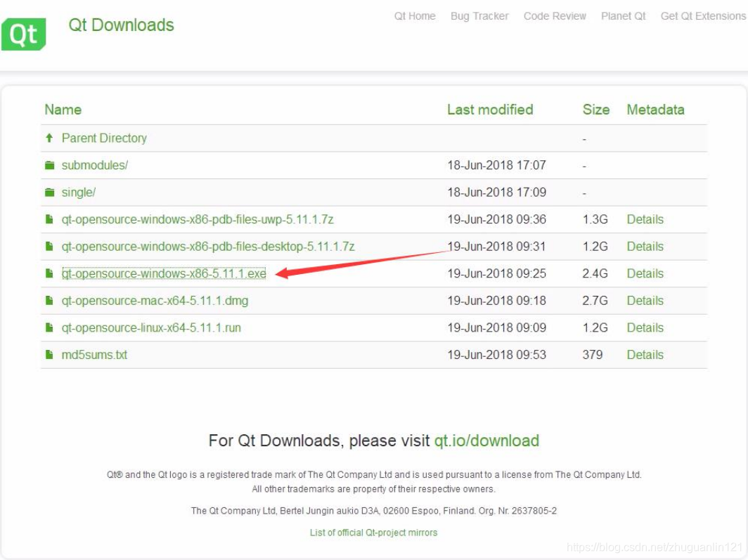The height and width of the screenshot is (560, 748).
Task: Go to Parent Directory
Action: (104, 138)
